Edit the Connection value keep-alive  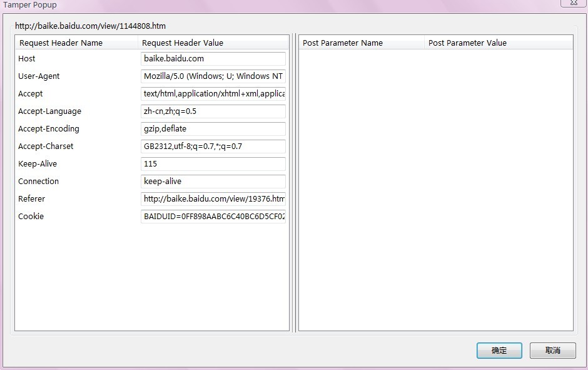click(213, 182)
